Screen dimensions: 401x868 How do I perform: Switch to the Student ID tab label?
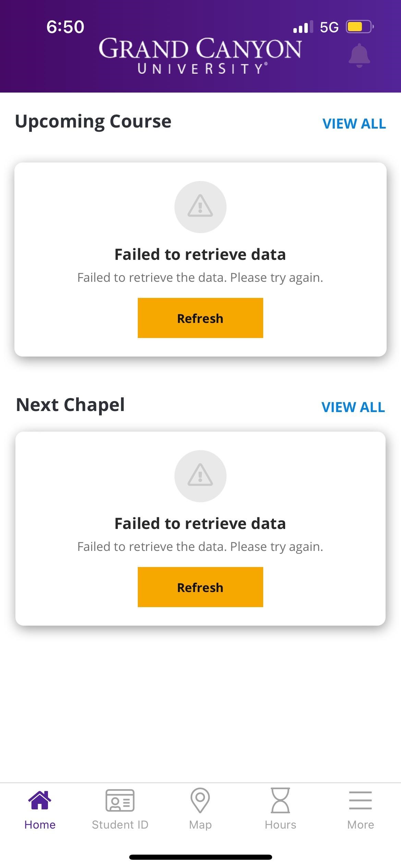click(x=120, y=824)
